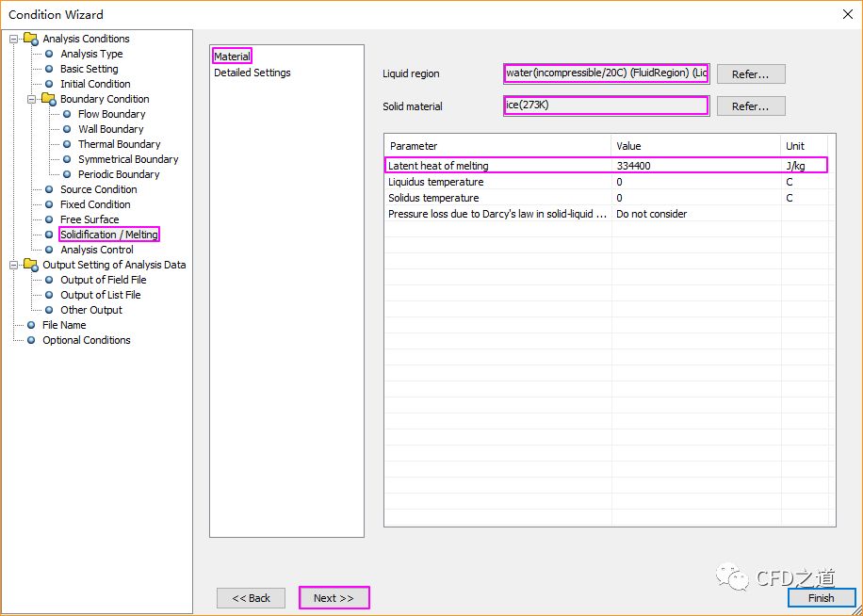Click the bullet icon beside Free Surface
This screenshot has height=616, width=863.
pos(49,219)
